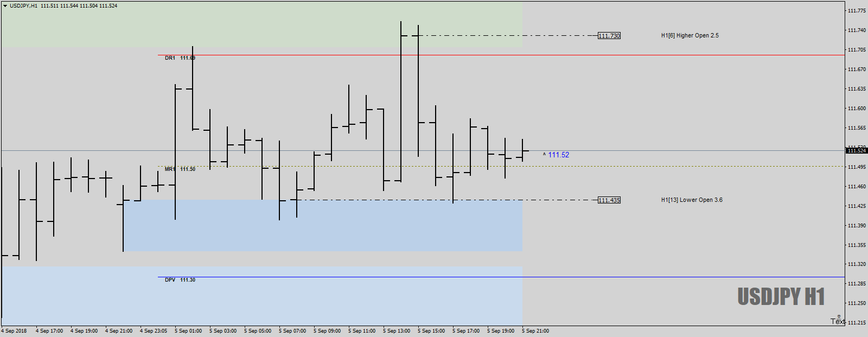This screenshot has width=868, height=337.
Task: Click the 111.565 price axis label
Action: coord(857,128)
